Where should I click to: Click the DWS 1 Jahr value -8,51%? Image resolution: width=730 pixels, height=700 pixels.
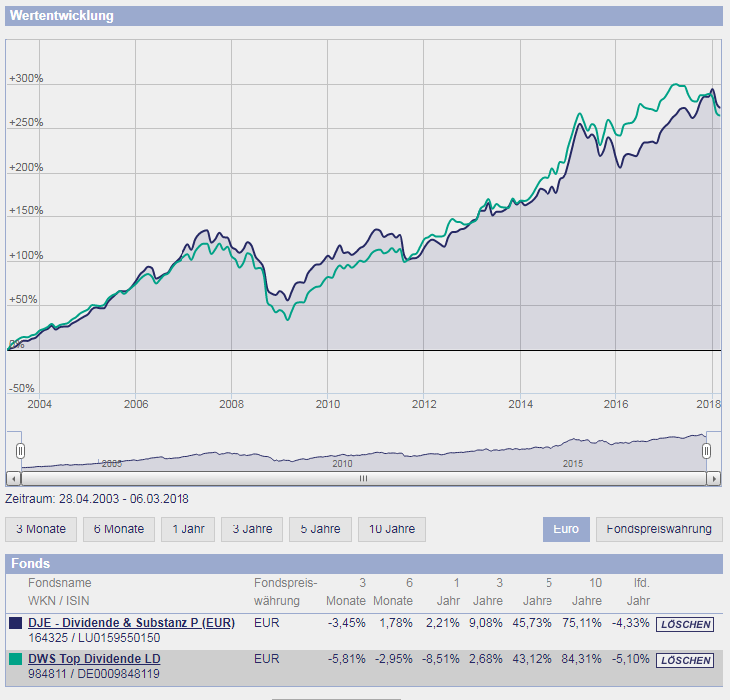pos(441,659)
